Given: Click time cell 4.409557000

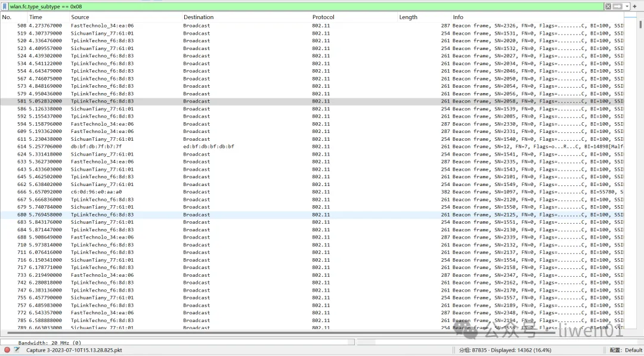Looking at the screenshot, I should coord(45,48).
